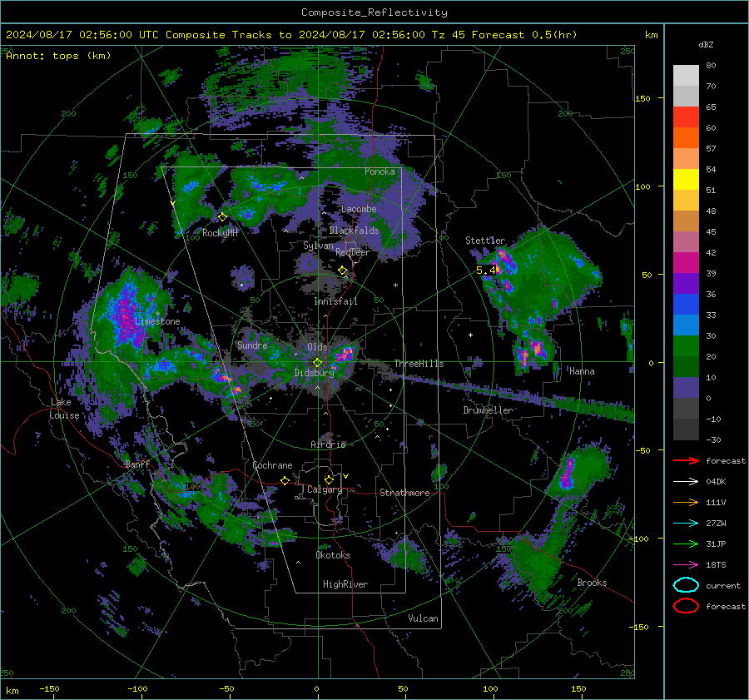Select the purple 36-39 dBZ legend swatch
Image resolution: width=749 pixels, height=700 pixels.
pos(686,284)
